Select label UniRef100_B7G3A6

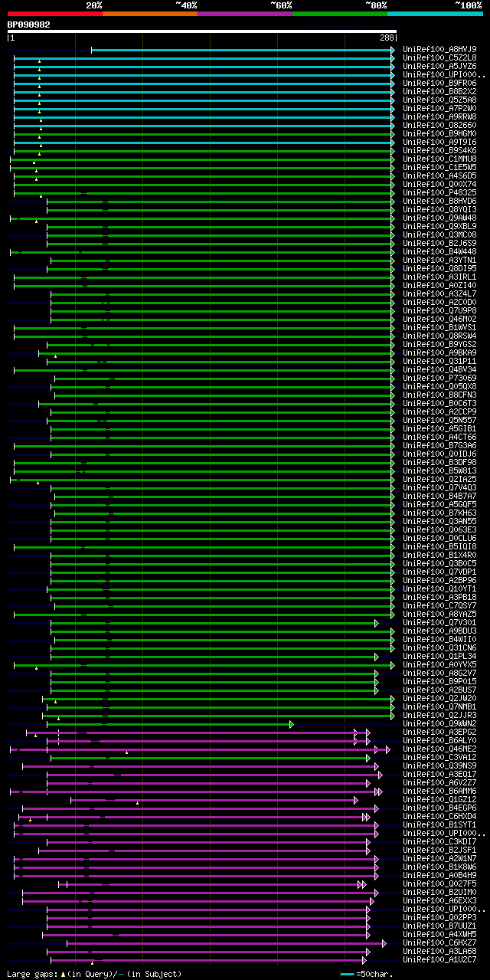pyautogui.click(x=439, y=446)
